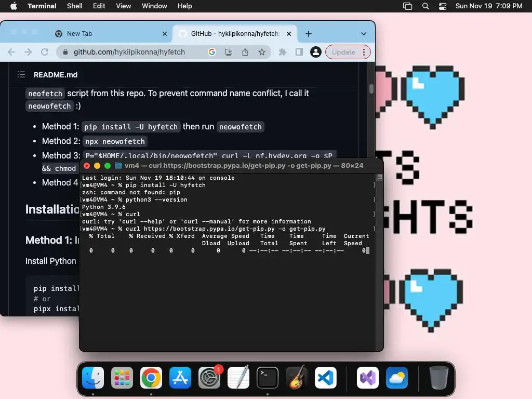Click the 'Python 3.9.6' output line
The image size is (532, 399).
[104, 207]
